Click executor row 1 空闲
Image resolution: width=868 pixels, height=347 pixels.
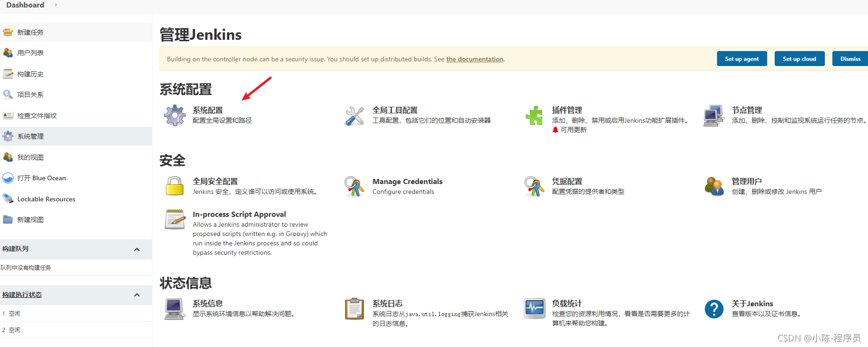tap(76, 314)
